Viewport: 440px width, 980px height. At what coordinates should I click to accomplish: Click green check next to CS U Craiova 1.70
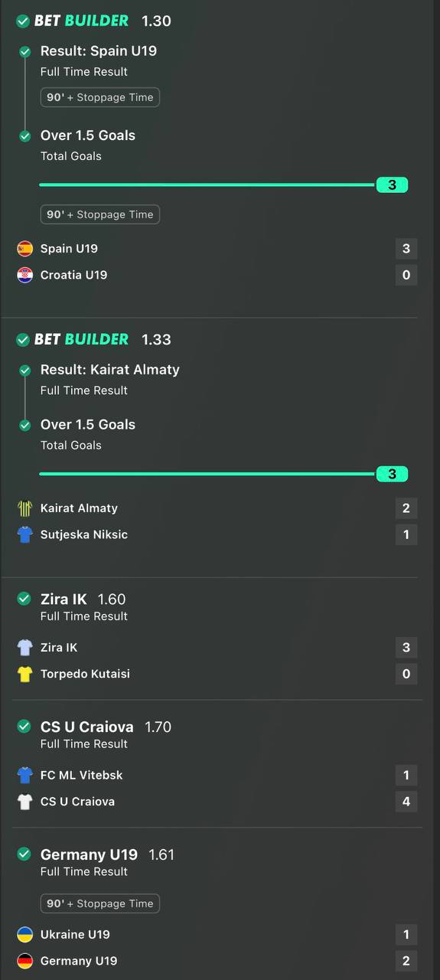click(x=24, y=727)
